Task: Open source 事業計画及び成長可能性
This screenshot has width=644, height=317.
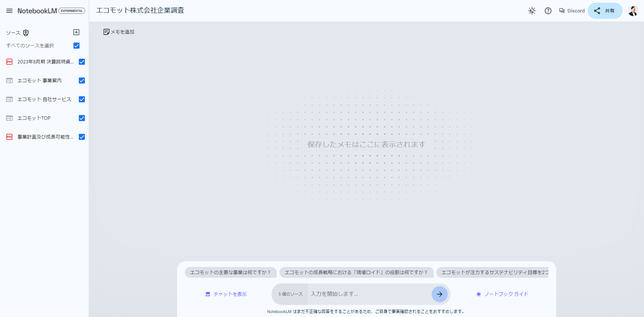Action: (45, 137)
